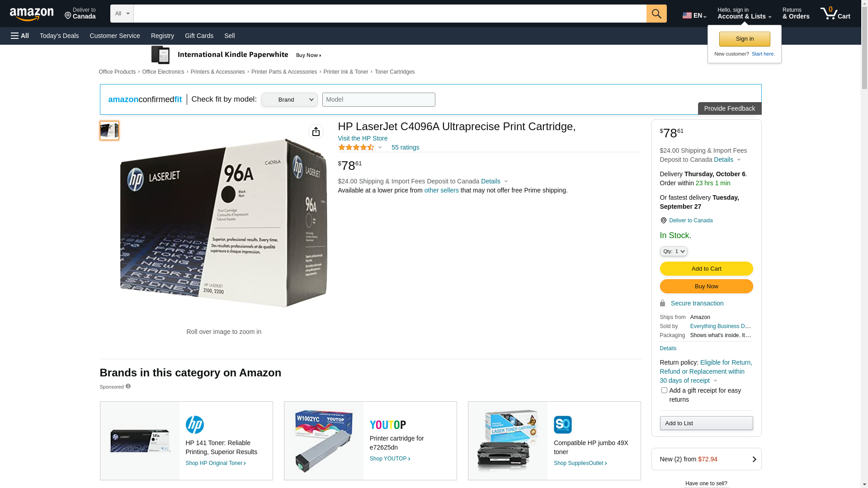This screenshot has height=488, width=868.
Task: Click the Sponsored info icon
Action: tap(128, 386)
